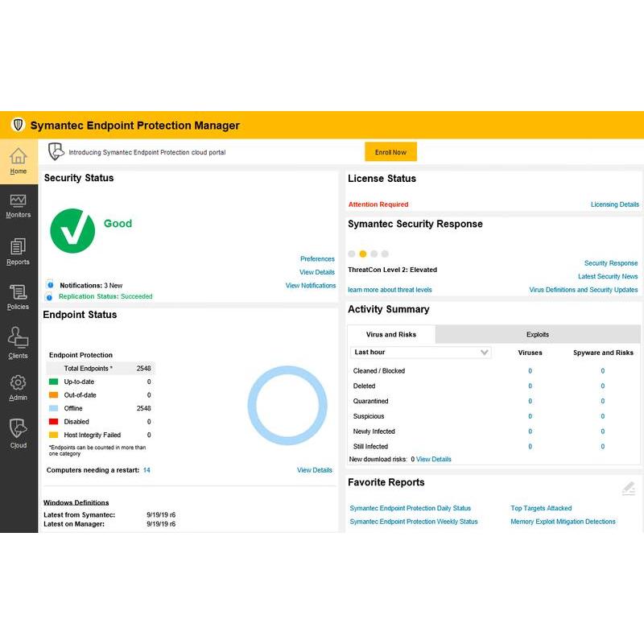The image size is (644, 644).
Task: Click the green Good status checkmark icon
Action: coord(72,231)
